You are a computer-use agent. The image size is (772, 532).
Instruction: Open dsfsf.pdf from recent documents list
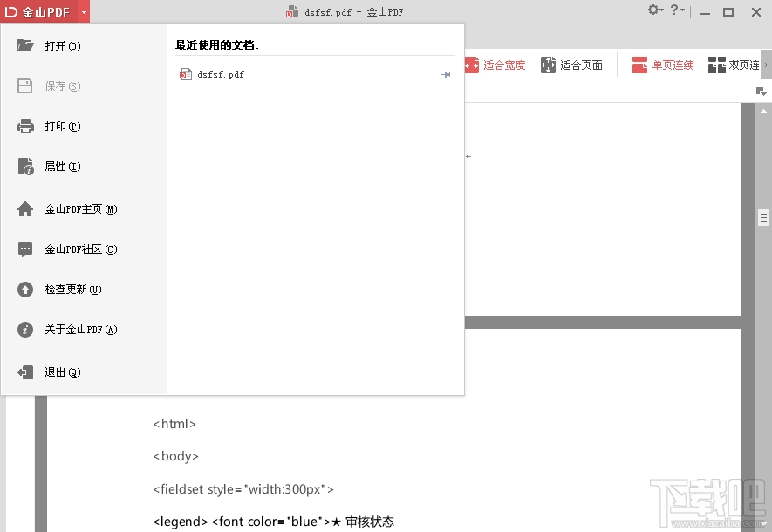point(221,74)
